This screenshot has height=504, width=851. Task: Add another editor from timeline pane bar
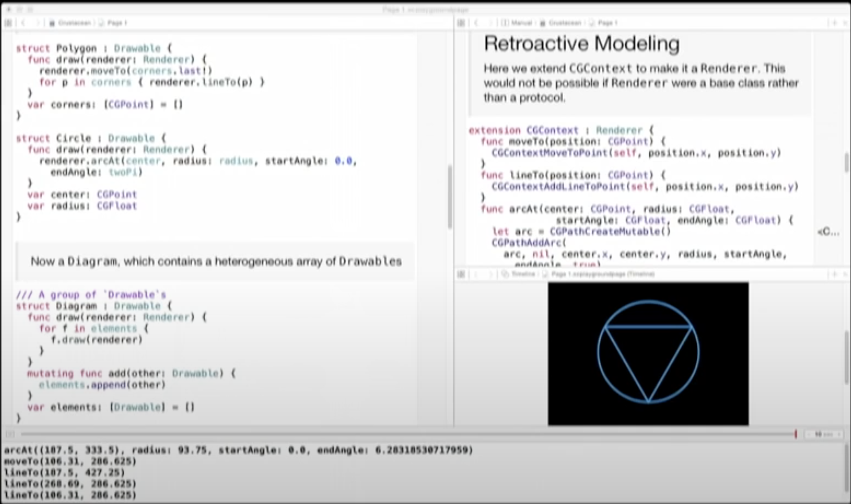834,274
